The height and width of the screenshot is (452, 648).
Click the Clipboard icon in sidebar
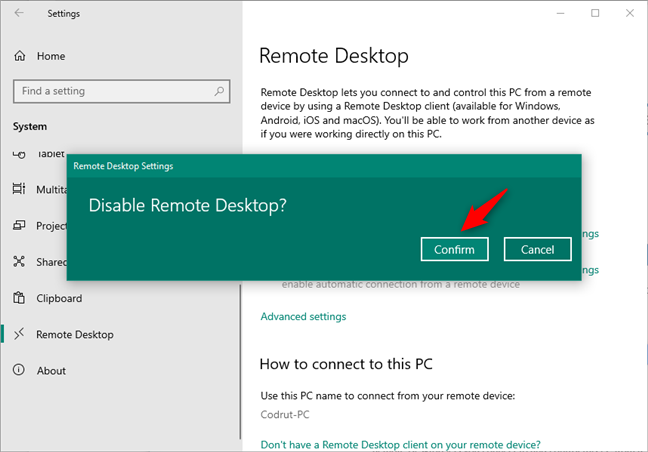click(x=19, y=297)
